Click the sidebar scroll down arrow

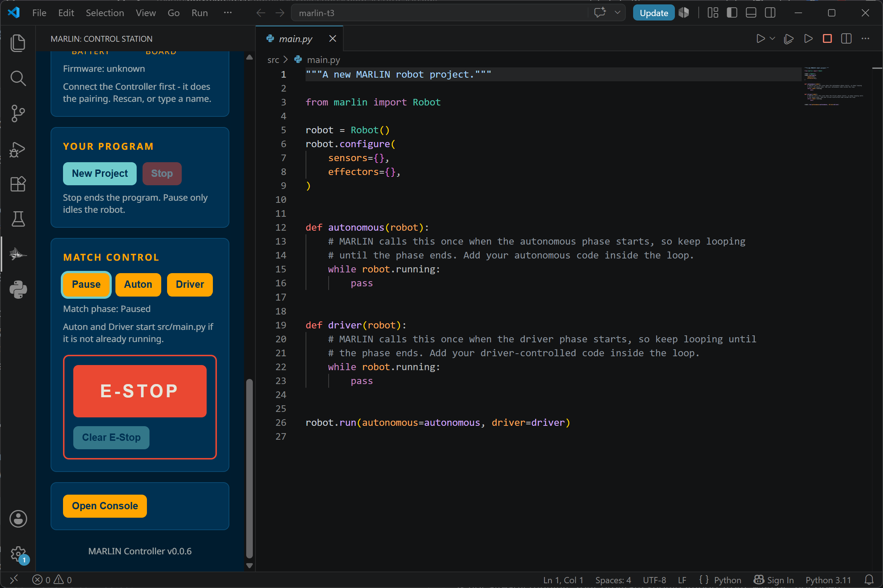tap(250, 566)
